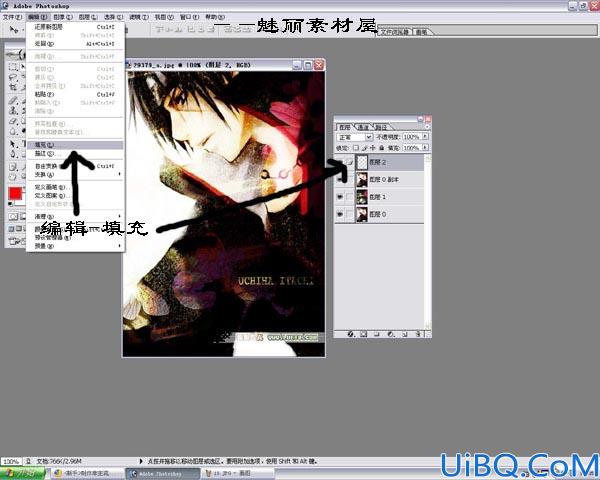
Task: Choose standard screen mode icon in toolbox
Action: (11, 229)
